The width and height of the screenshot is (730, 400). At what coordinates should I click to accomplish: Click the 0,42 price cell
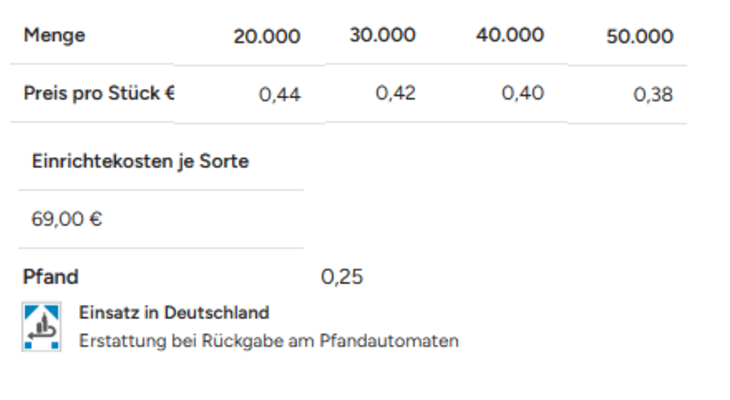pos(395,93)
